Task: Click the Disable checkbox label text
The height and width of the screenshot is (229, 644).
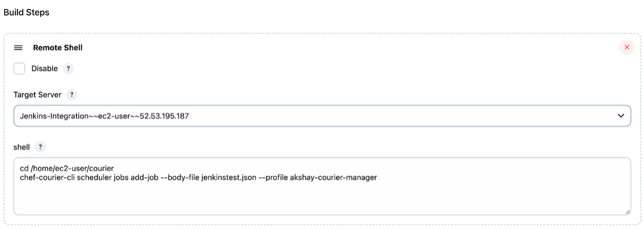Action: coord(44,69)
